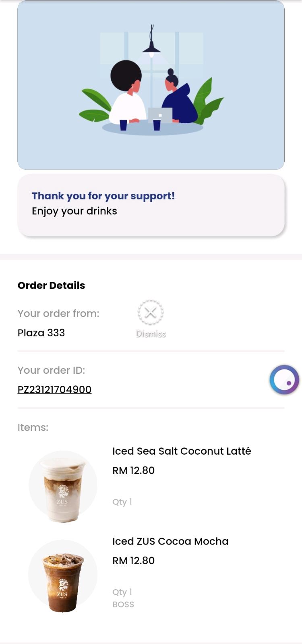
Task: Tap the Coconut Latté RM 12.80 price
Action: coord(133,470)
